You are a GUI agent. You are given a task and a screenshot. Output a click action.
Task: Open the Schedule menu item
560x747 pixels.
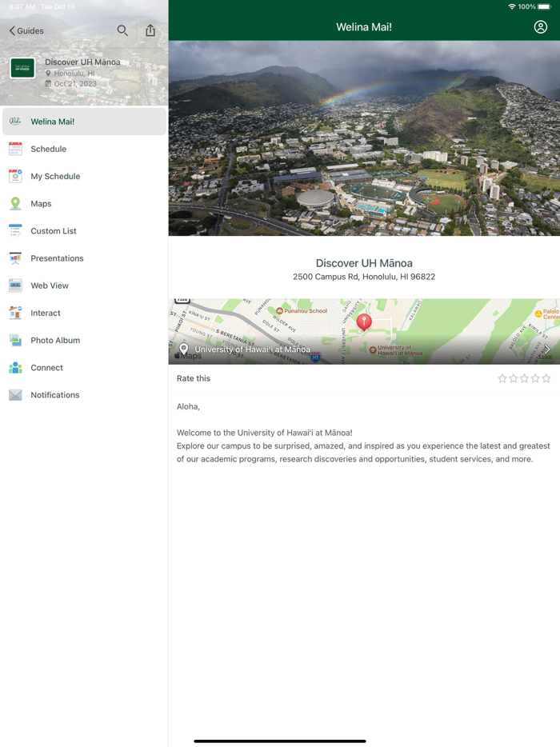point(84,149)
